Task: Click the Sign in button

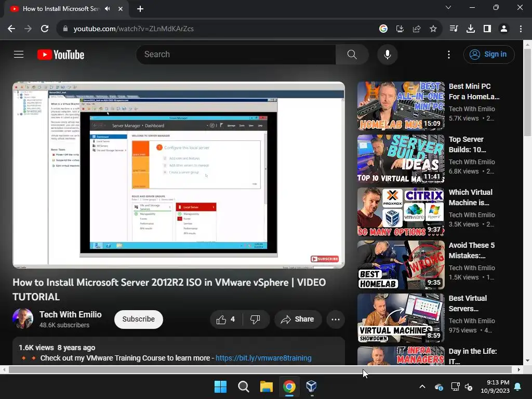Action: [x=488, y=54]
